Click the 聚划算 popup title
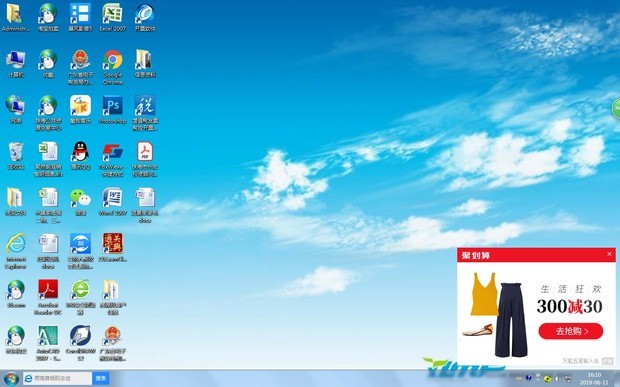Viewport: 620px width, 387px height. [x=476, y=255]
